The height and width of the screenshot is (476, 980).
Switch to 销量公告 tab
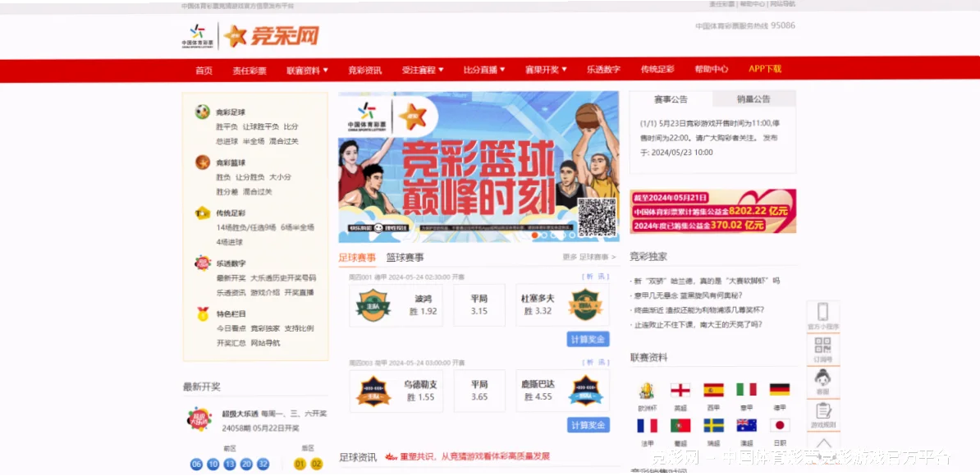(753, 98)
